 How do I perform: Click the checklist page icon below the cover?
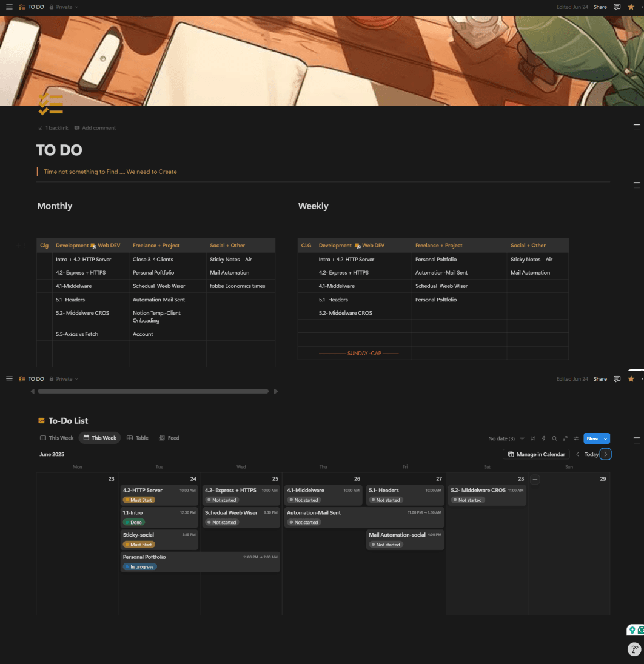(51, 104)
